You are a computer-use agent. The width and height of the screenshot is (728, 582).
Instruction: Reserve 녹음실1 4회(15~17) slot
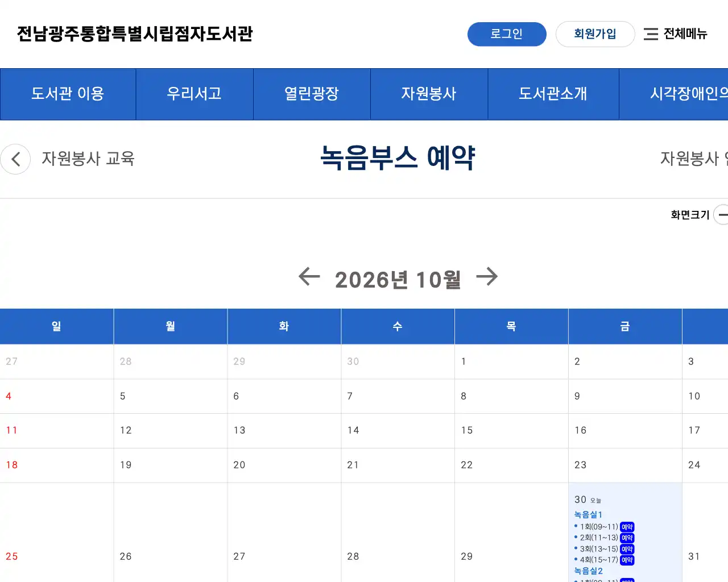pyautogui.click(x=627, y=560)
